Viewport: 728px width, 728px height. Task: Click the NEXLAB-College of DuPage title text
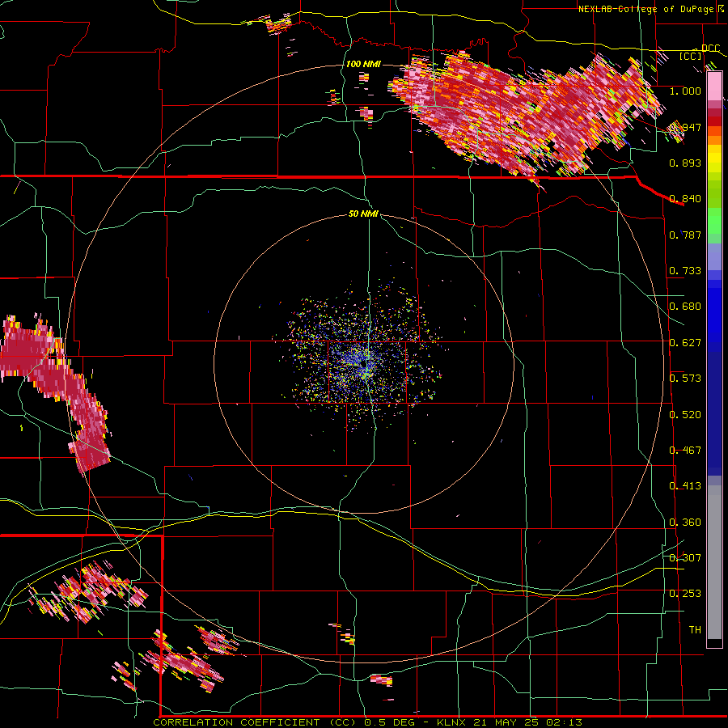[x=645, y=9]
